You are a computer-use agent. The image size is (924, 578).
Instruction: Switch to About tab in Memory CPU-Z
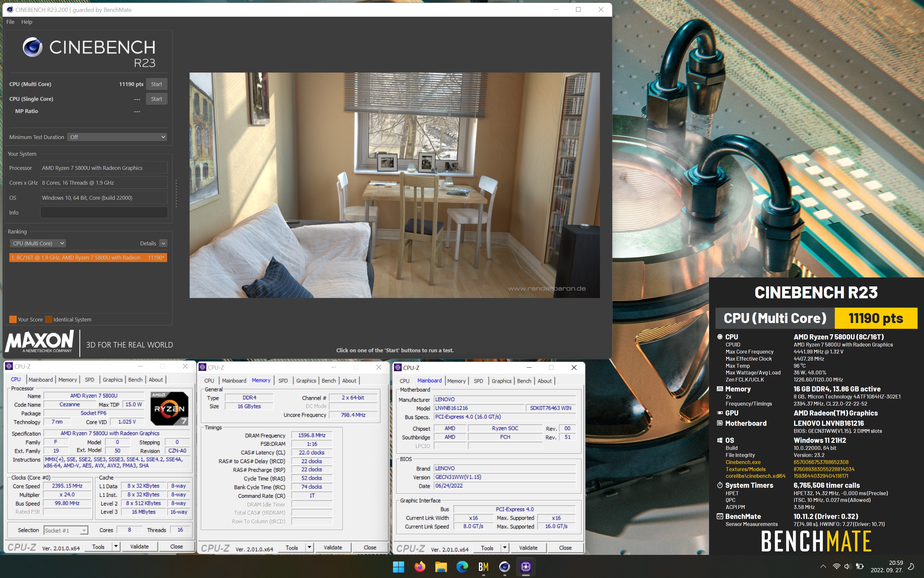(x=349, y=381)
